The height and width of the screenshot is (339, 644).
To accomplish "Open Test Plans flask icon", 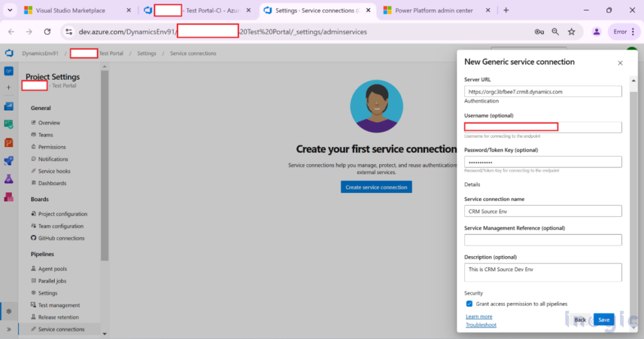I will 9,179.
